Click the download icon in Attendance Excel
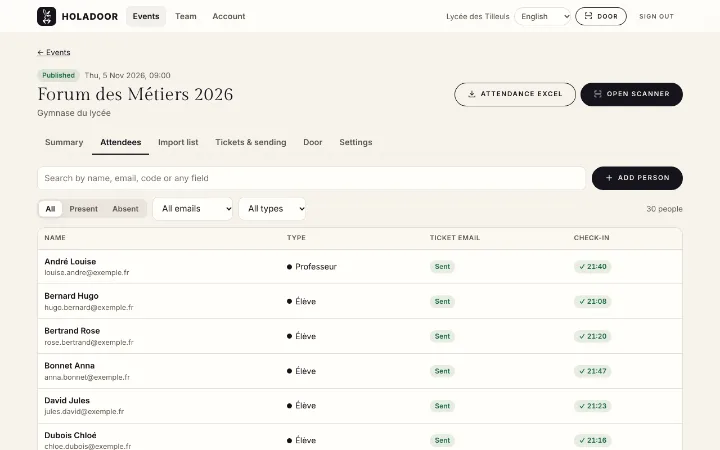The image size is (720, 450). 471,94
